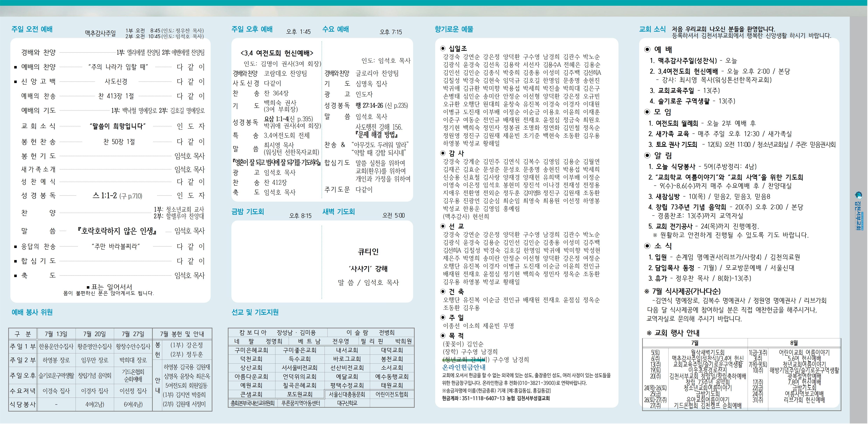868x424 pixels.
Task: Click the '온라인헌금안내' heading
Action: coord(464,367)
